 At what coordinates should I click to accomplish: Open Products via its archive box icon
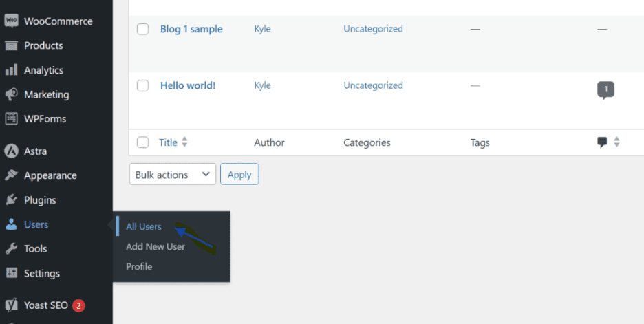click(x=11, y=45)
